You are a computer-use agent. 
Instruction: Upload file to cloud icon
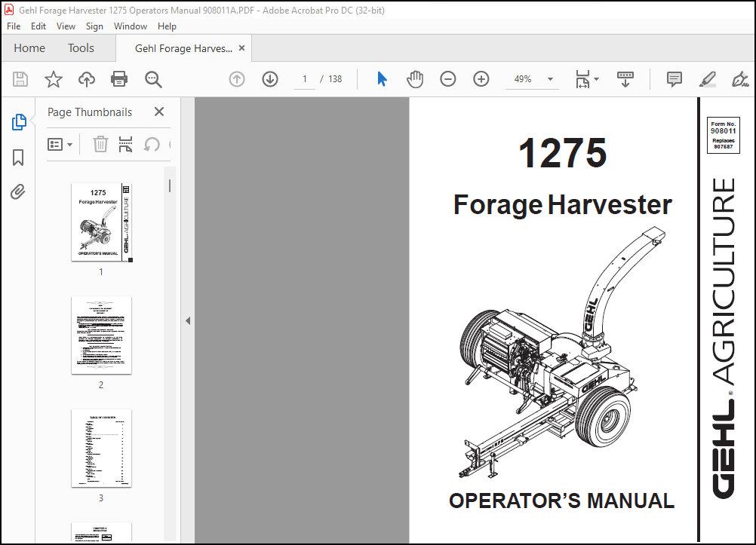pos(87,79)
